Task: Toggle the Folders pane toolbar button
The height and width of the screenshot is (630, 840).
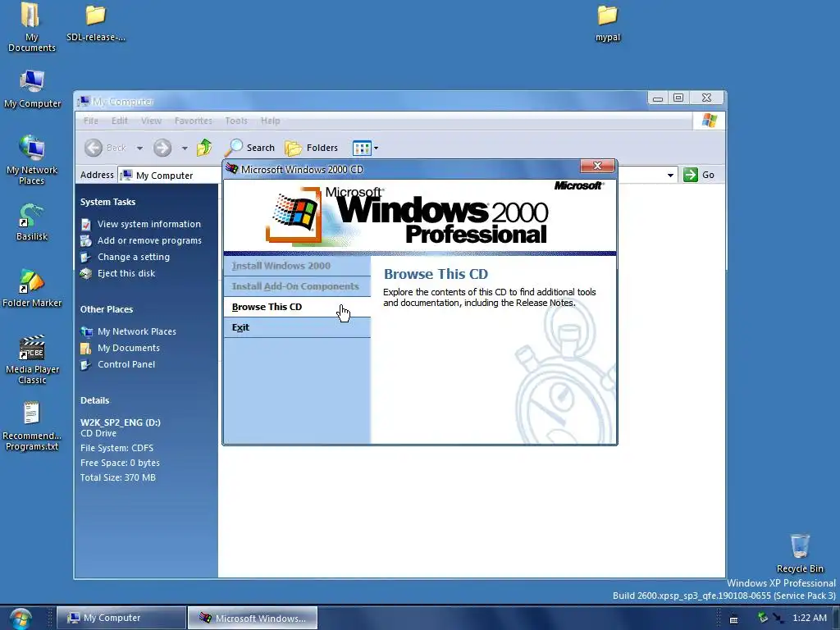Action: [312, 148]
